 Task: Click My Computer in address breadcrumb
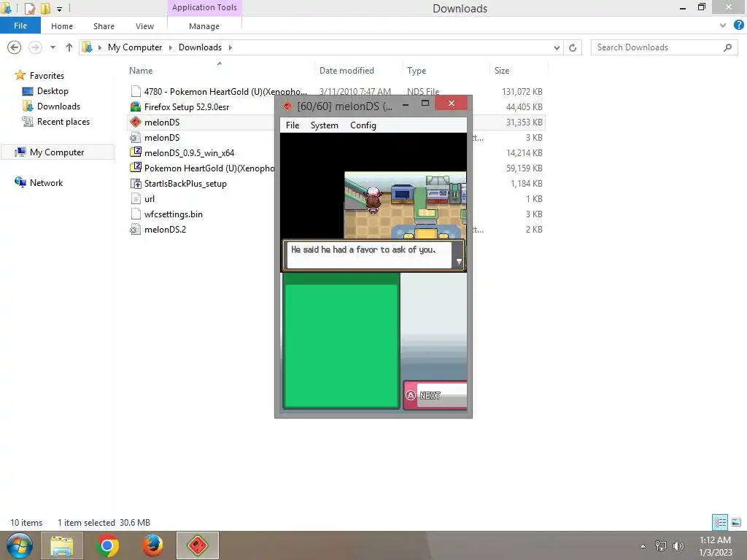[135, 47]
